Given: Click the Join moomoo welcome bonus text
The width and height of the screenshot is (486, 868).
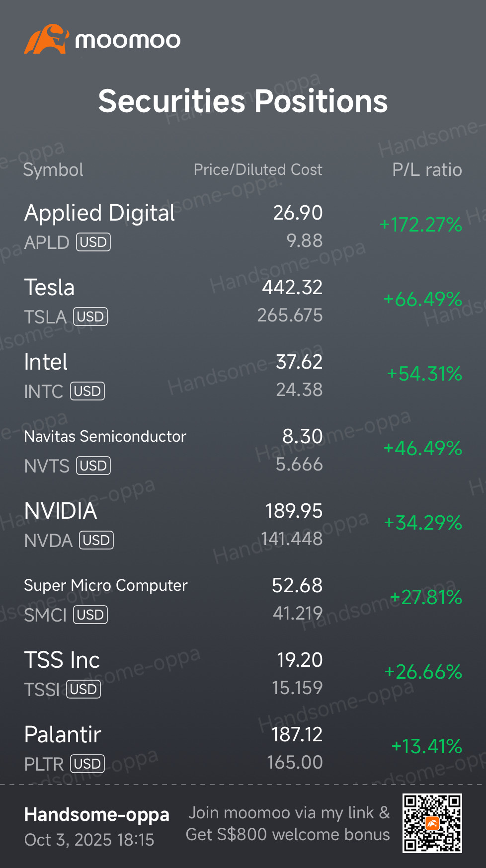Looking at the screenshot, I should click(288, 823).
